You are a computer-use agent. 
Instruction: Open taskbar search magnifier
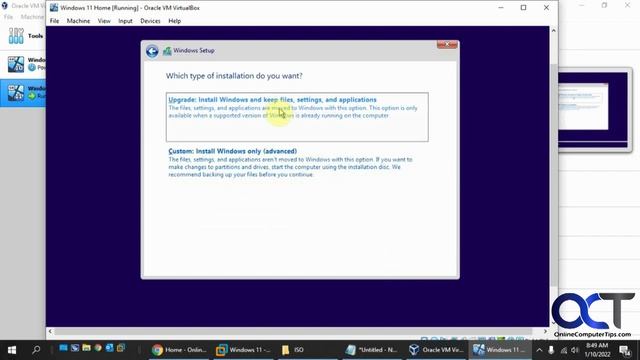point(36,350)
